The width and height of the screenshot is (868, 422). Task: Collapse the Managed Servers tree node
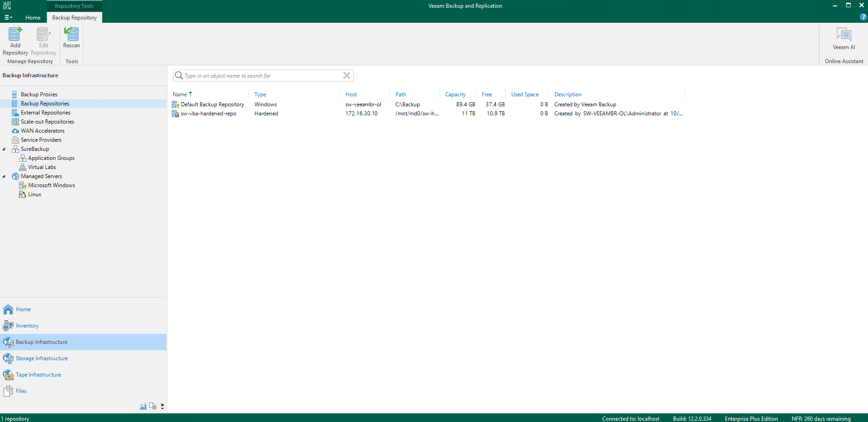tap(4, 176)
